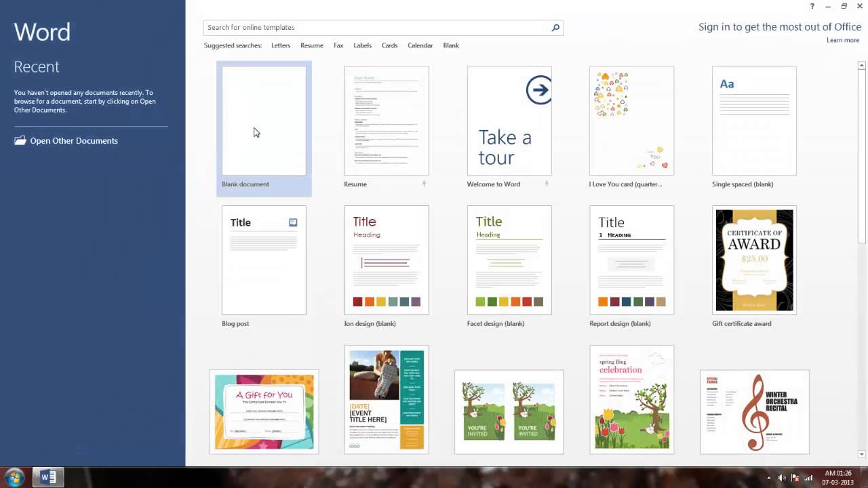
Task: Select suggested search Labels
Action: coord(363,45)
